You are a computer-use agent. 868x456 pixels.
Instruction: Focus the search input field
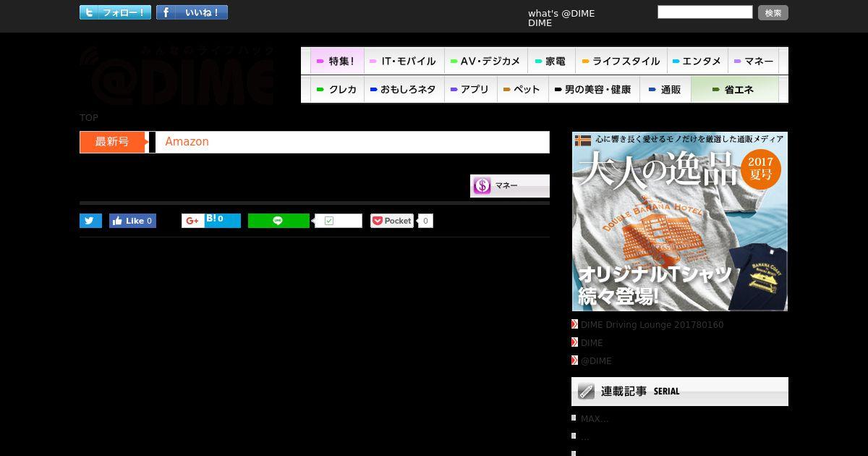coord(705,12)
